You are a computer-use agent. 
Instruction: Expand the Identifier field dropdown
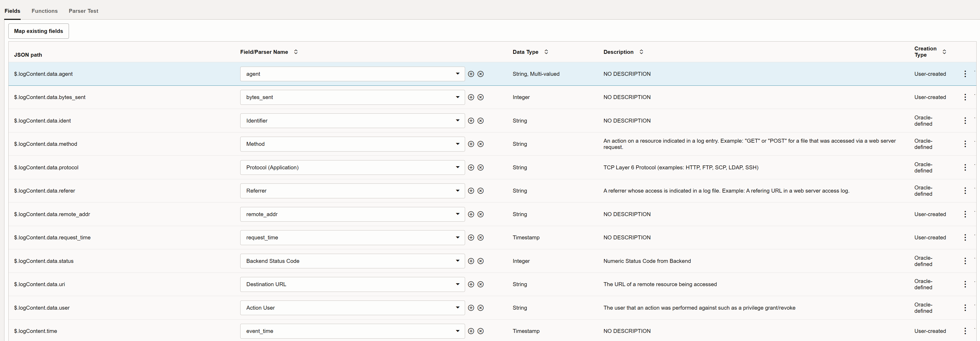tap(352, 121)
